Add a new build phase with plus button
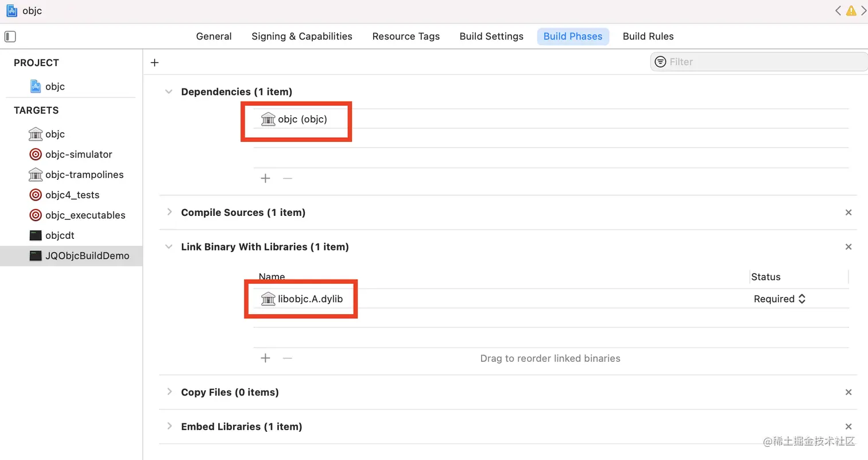Image resolution: width=868 pixels, height=460 pixels. [x=154, y=63]
